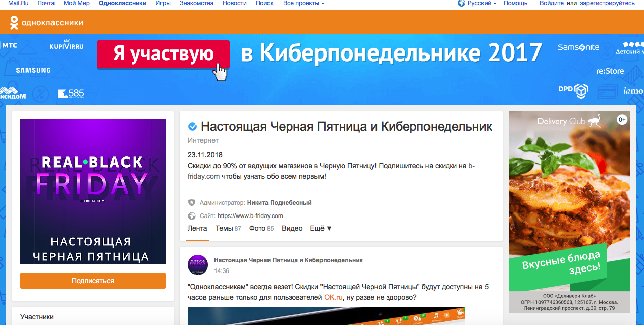
Task: Click the globe icon beside Сайт
Action: click(x=192, y=216)
